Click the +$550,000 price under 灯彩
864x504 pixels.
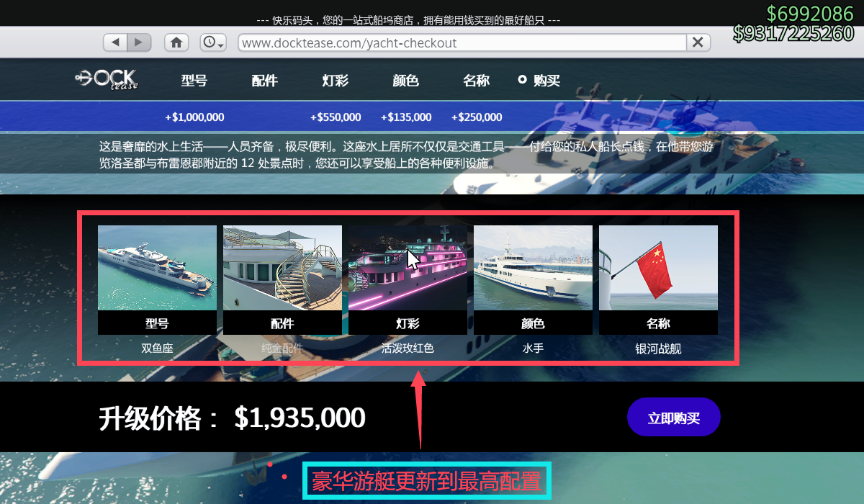coord(336,117)
